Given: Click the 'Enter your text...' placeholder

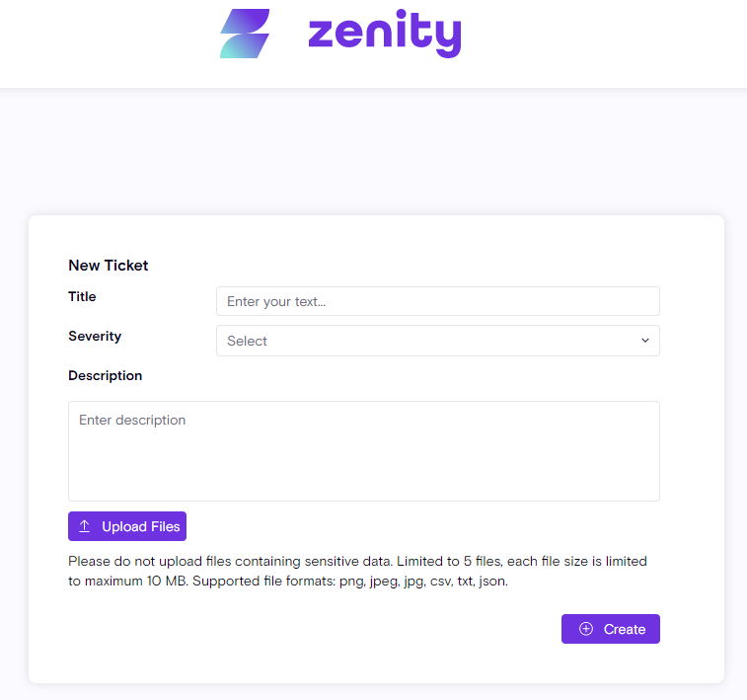Looking at the screenshot, I should pyautogui.click(x=276, y=301).
